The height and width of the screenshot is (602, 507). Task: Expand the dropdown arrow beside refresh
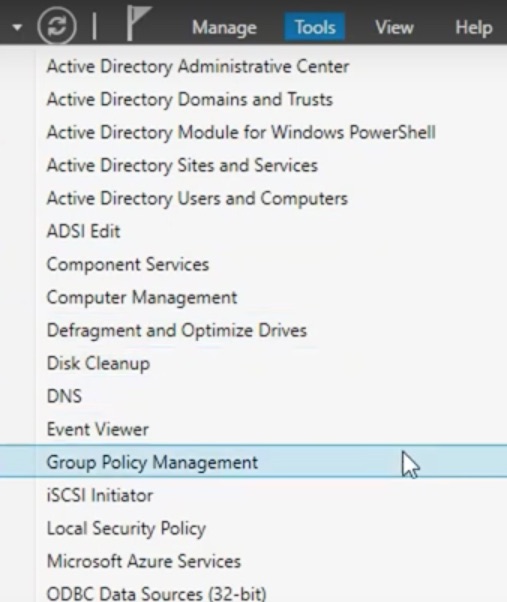(17, 27)
